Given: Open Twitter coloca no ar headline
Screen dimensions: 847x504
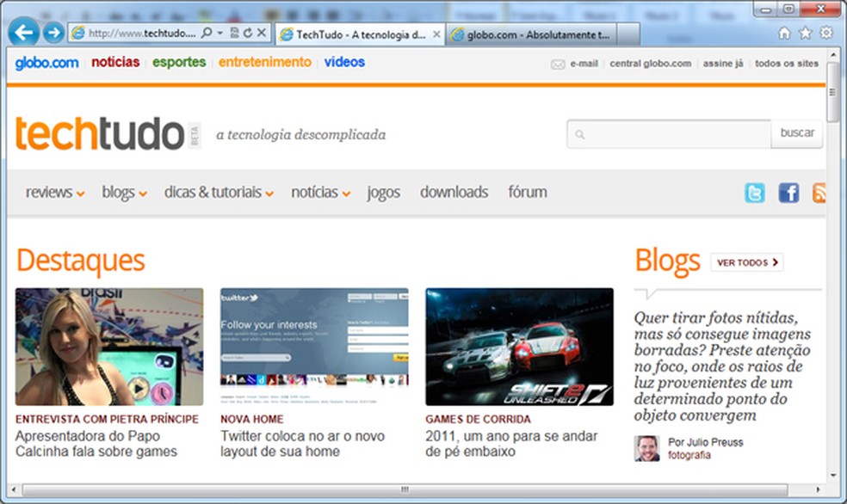Looking at the screenshot, I should click(x=302, y=444).
